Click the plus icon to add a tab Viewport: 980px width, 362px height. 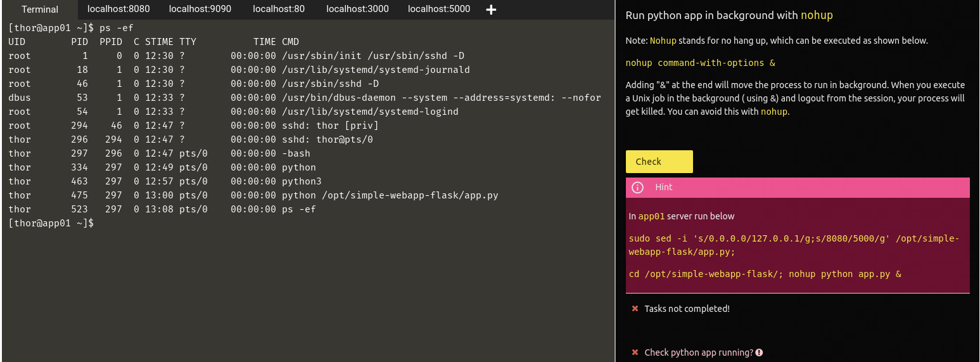tap(490, 10)
